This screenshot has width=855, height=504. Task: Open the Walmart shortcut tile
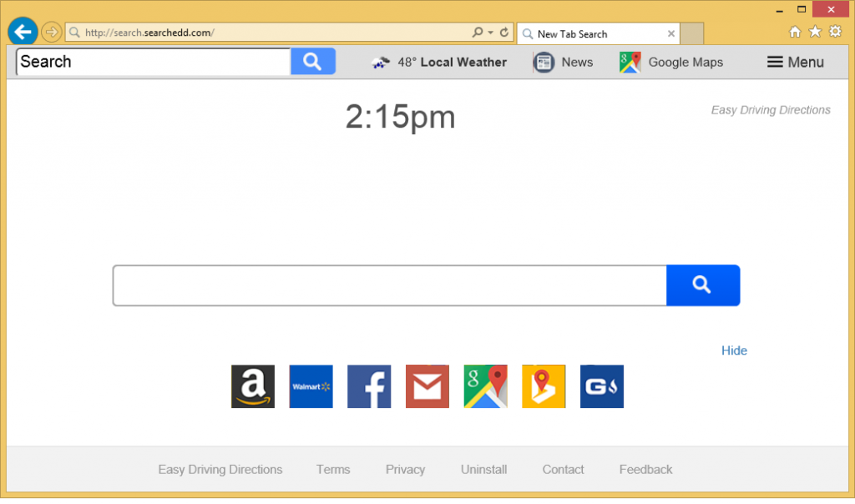point(311,386)
